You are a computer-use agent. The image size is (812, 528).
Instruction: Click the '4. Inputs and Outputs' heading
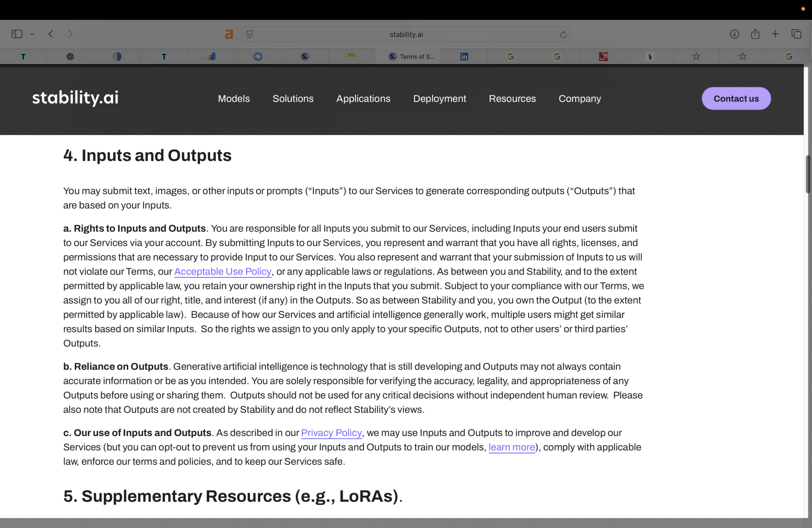[147, 155]
